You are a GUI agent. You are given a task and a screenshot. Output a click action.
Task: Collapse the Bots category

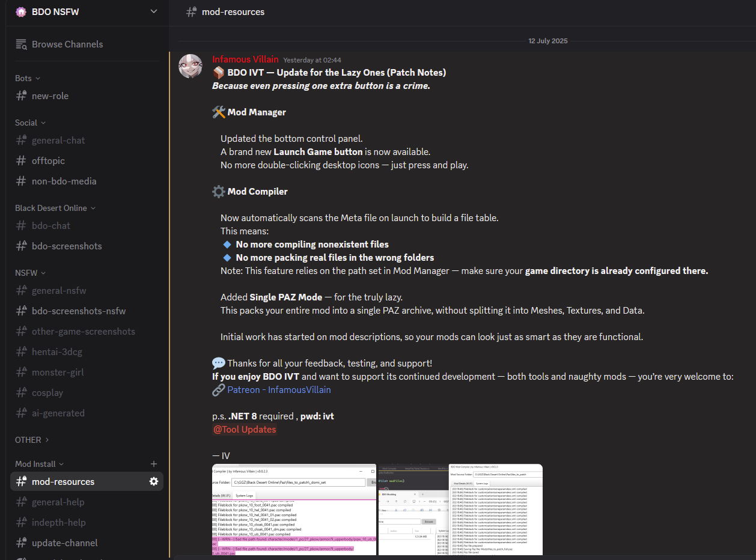coord(28,78)
